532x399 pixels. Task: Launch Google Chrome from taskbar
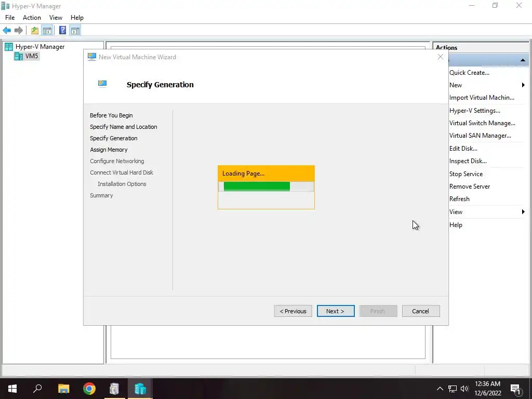click(x=89, y=389)
